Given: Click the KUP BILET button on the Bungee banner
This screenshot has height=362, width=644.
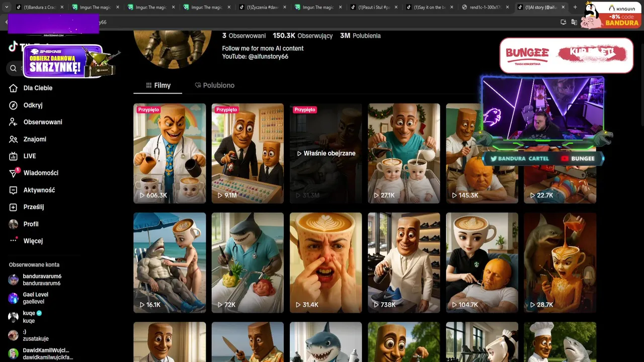Looking at the screenshot, I should click(592, 53).
